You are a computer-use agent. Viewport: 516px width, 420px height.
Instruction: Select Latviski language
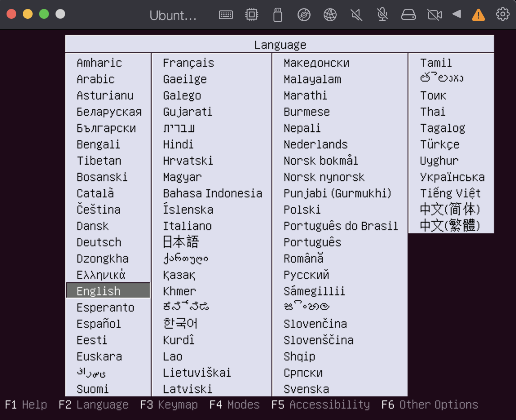(x=187, y=389)
